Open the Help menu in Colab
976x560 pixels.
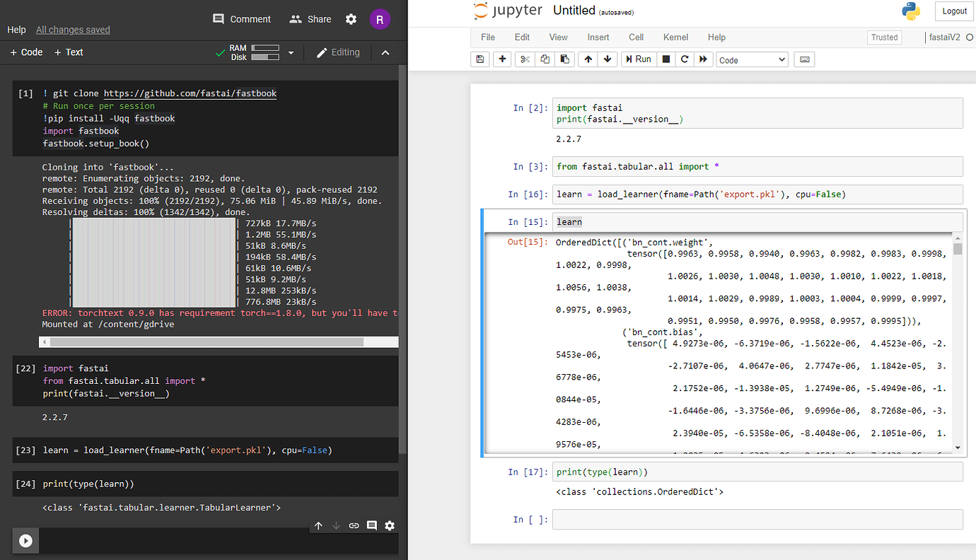coord(16,30)
